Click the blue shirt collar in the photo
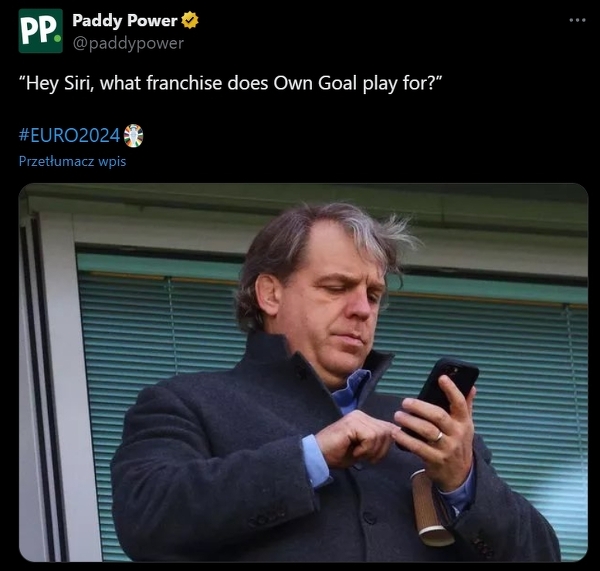 352,390
